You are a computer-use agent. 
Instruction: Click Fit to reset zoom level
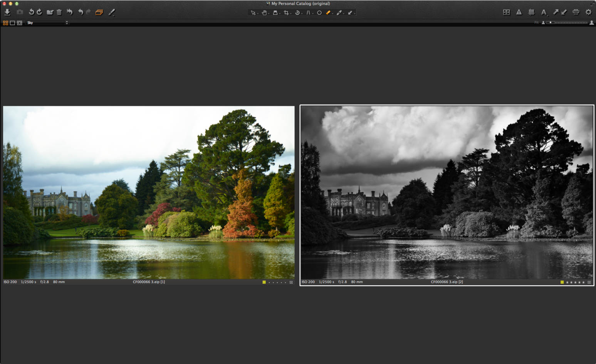point(536,22)
